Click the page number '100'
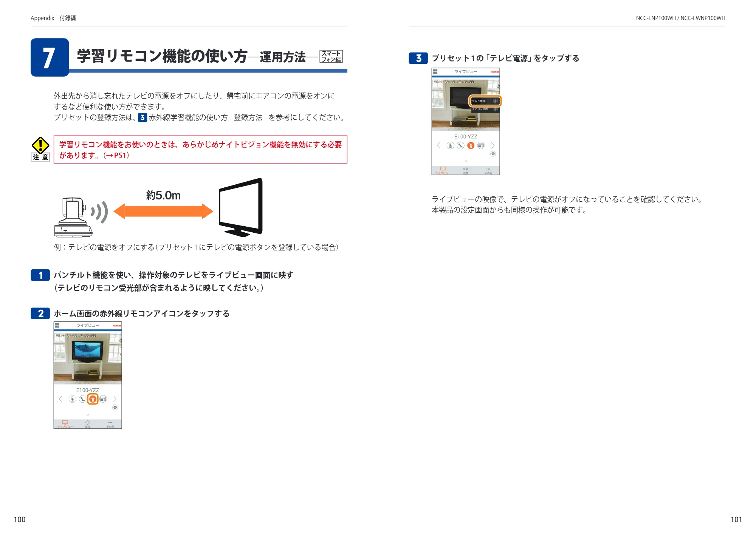 coord(20,519)
